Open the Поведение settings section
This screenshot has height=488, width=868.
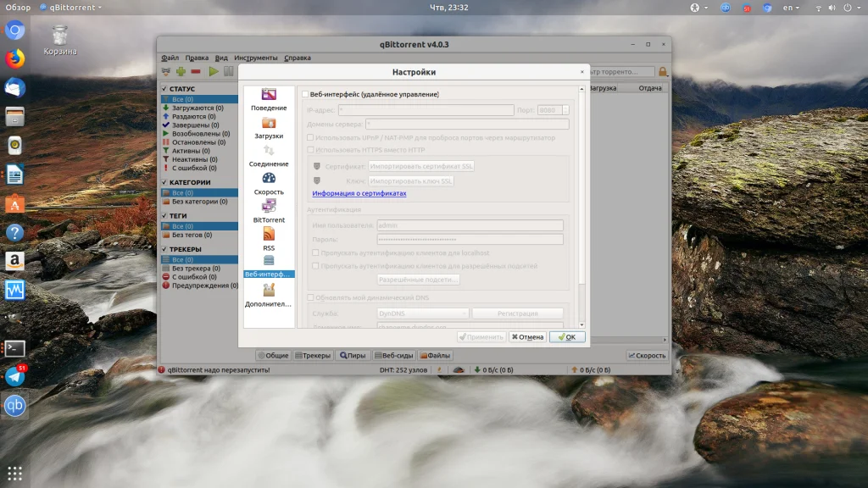tap(269, 100)
